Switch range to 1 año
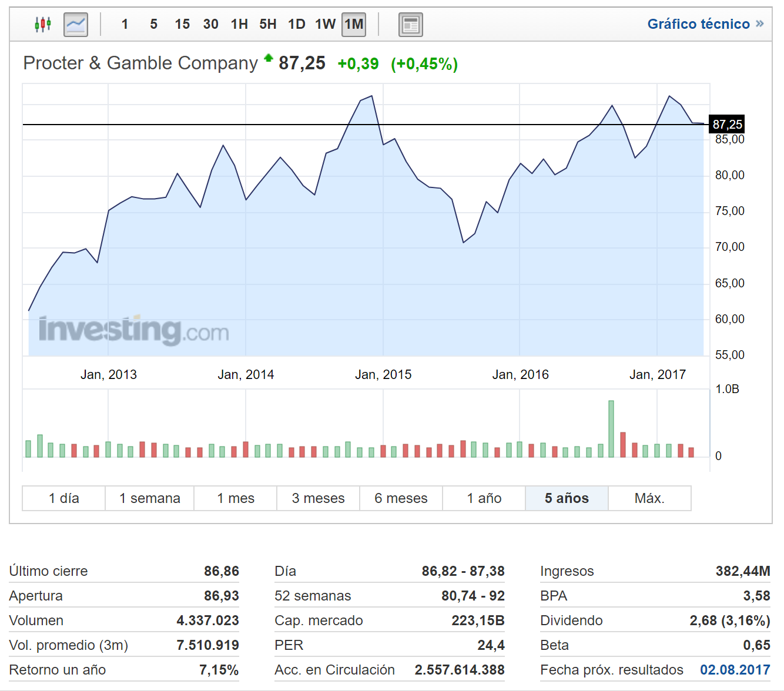The width and height of the screenshot is (784, 691). (484, 498)
